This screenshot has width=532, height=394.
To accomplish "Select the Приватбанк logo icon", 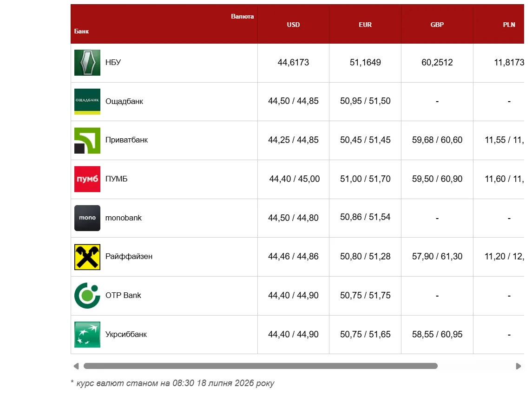I will point(87,141).
